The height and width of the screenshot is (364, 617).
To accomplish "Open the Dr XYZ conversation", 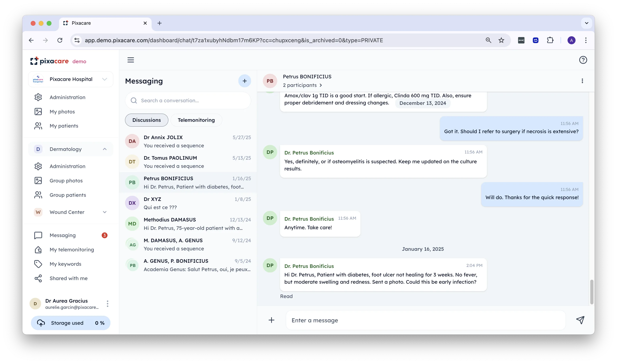I will coord(188,203).
